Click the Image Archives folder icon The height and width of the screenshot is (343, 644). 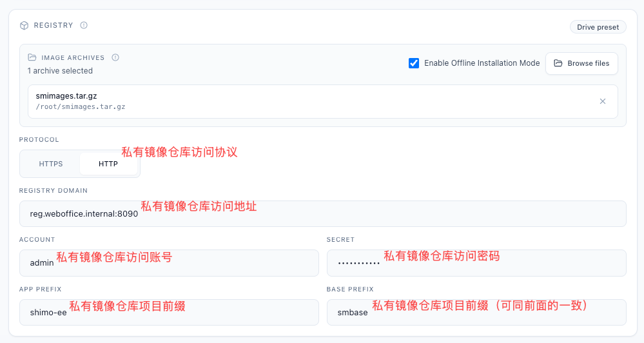32,57
